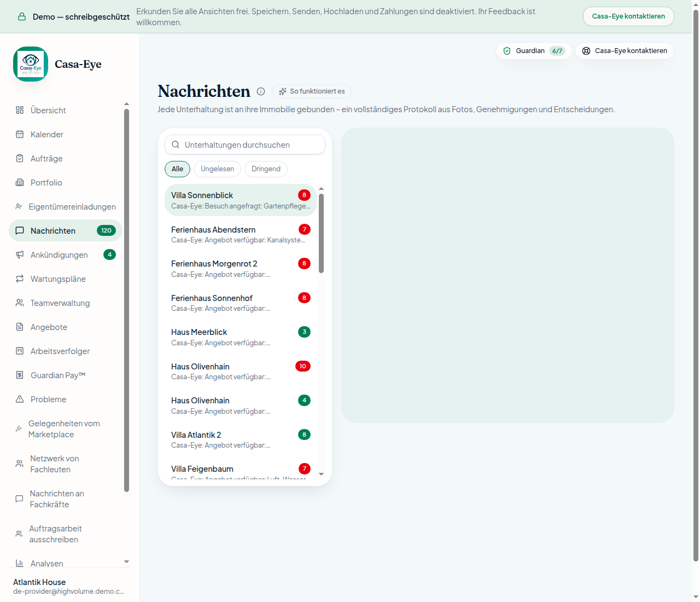This screenshot has height=602, width=700.
Task: Open the Analysen section
Action: (x=66, y=563)
